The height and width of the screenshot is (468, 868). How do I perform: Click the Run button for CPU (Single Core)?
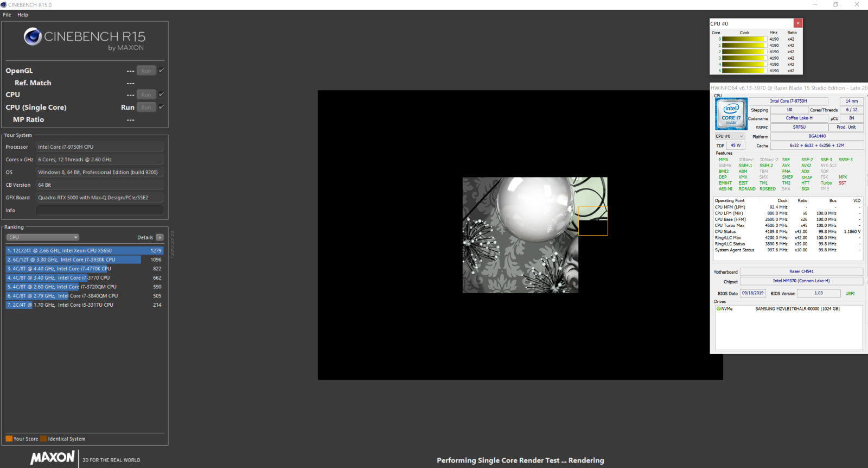coord(146,107)
